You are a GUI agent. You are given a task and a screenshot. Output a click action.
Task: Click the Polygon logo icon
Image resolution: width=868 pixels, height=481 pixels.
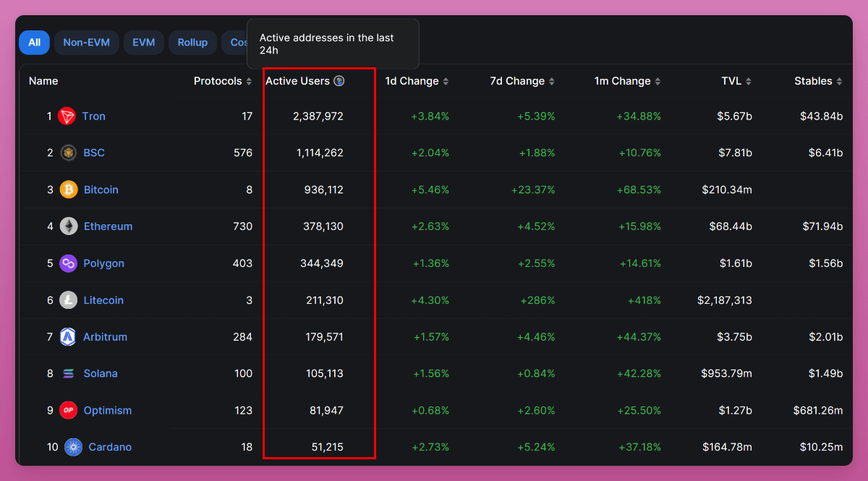pyautogui.click(x=69, y=263)
